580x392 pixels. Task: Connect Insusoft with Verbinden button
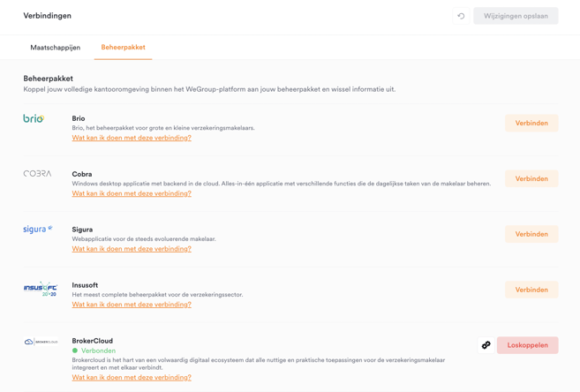531,290
